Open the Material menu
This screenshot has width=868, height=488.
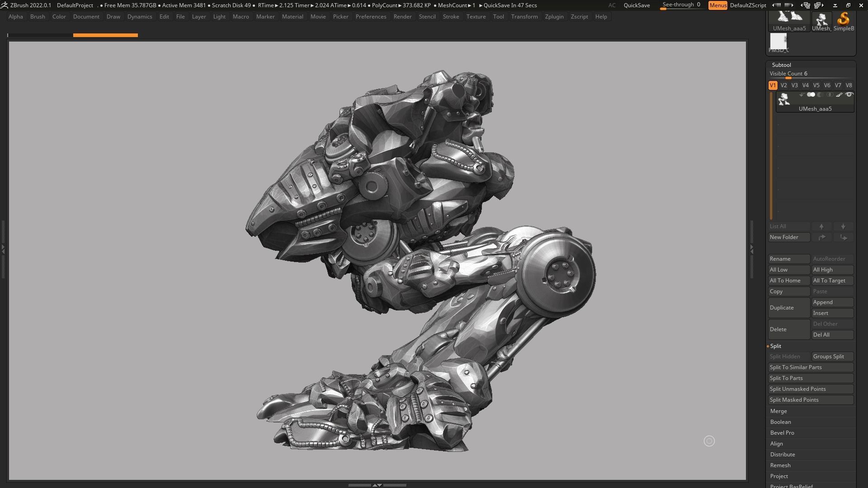292,17
